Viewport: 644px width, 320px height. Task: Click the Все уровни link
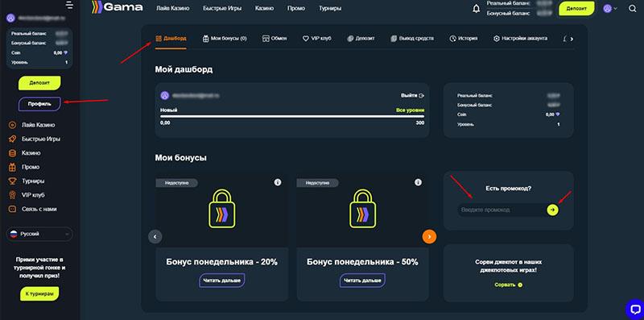[410, 110]
